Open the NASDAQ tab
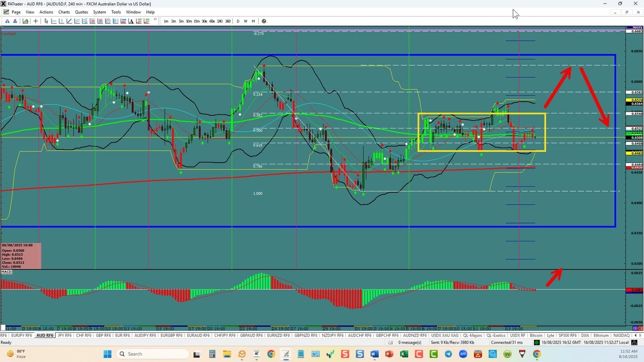 tap(621, 335)
